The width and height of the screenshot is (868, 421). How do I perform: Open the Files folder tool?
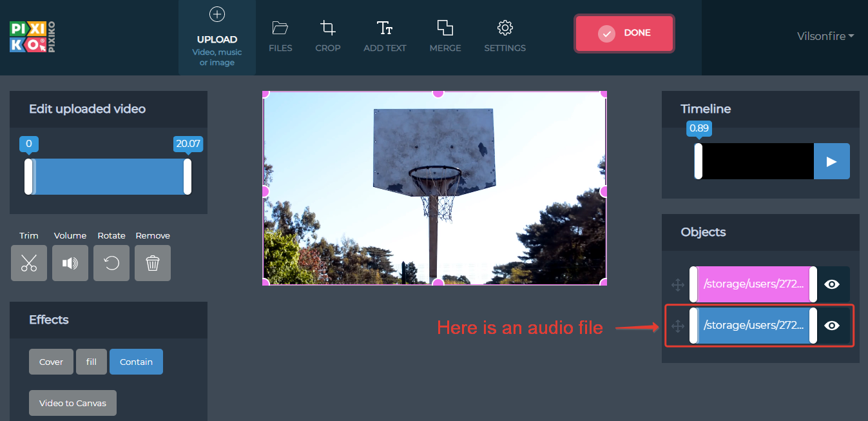click(x=280, y=37)
